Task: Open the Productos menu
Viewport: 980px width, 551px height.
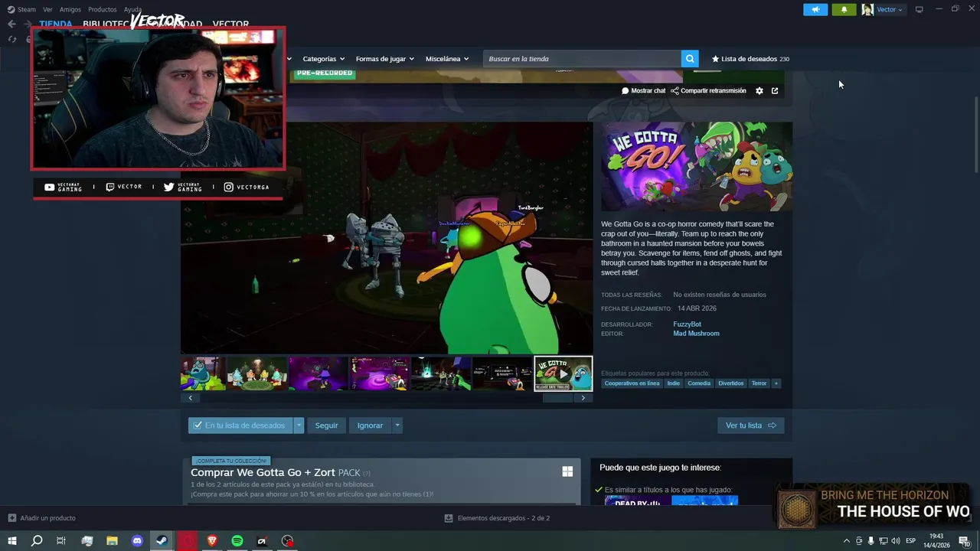Action: pos(102,10)
